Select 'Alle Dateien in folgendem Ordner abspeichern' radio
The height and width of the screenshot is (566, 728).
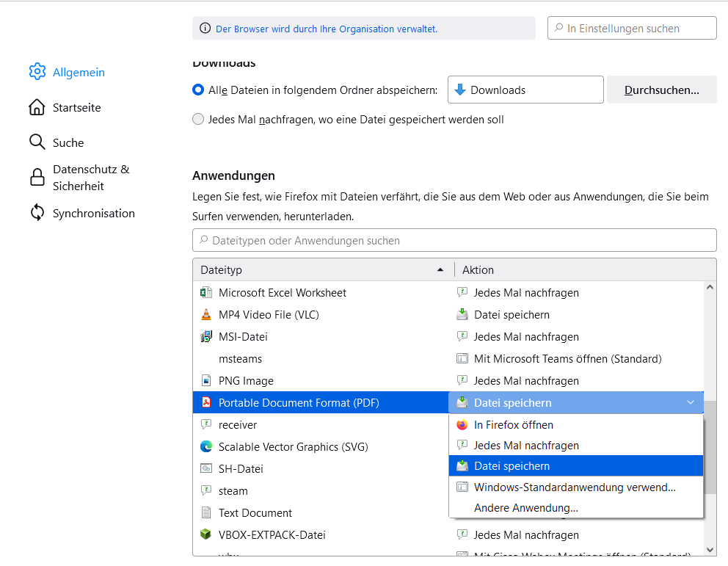click(198, 90)
